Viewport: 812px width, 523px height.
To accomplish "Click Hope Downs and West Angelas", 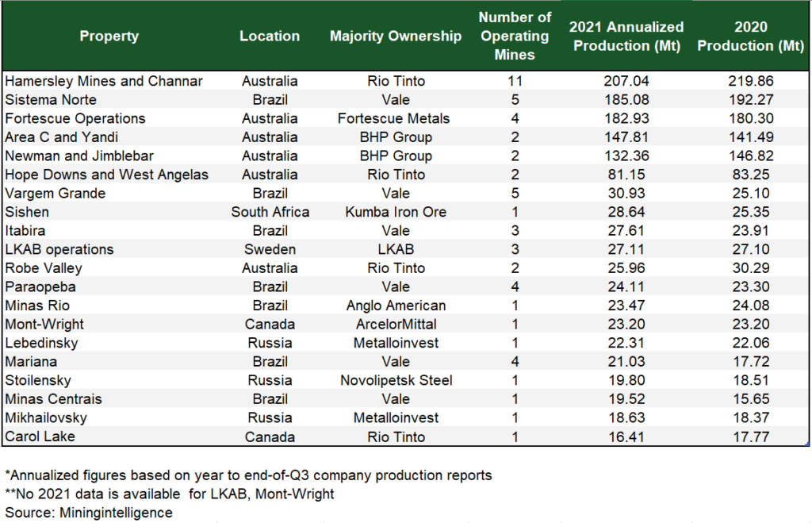I will [107, 175].
